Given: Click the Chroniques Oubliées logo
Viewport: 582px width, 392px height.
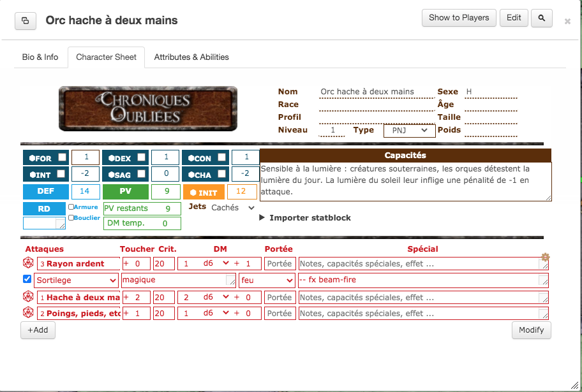Looking at the screenshot, I should tap(147, 108).
